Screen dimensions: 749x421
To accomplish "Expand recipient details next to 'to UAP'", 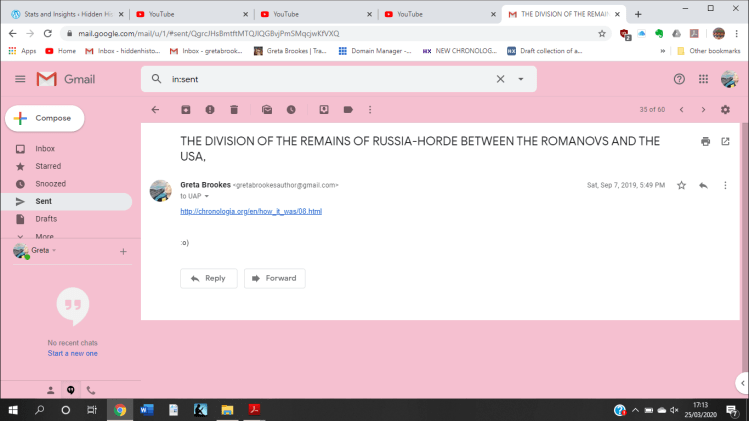I will point(206,196).
